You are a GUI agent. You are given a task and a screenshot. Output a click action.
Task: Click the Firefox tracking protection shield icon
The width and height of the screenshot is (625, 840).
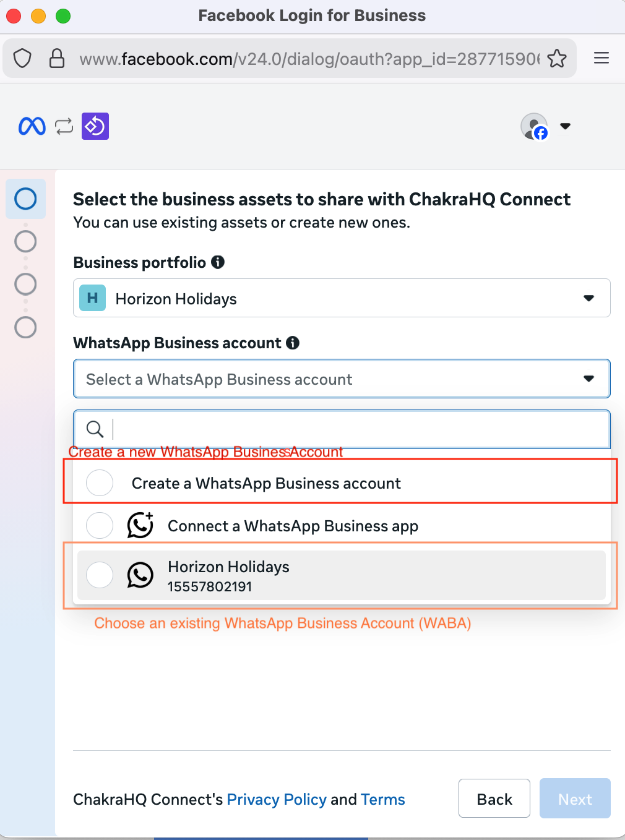pyautogui.click(x=22, y=59)
